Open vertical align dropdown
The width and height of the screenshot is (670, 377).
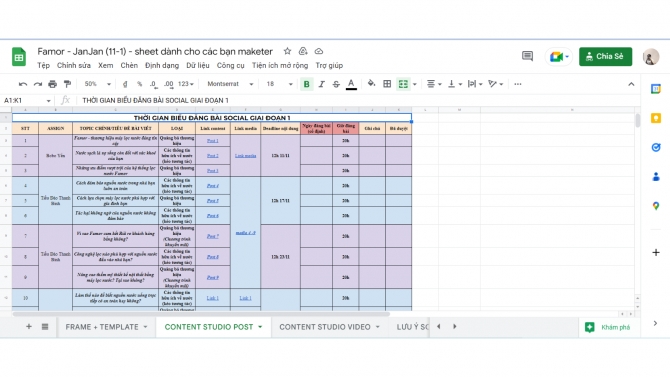[x=454, y=84]
